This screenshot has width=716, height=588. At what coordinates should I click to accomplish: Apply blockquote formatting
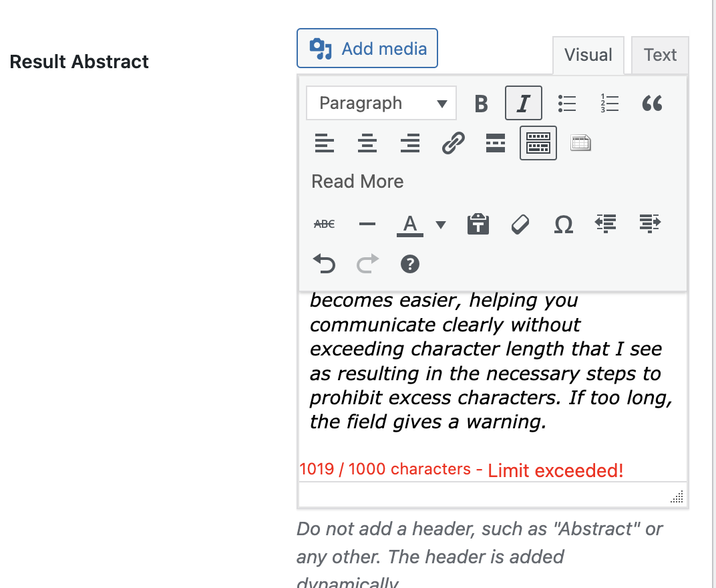coord(652,104)
